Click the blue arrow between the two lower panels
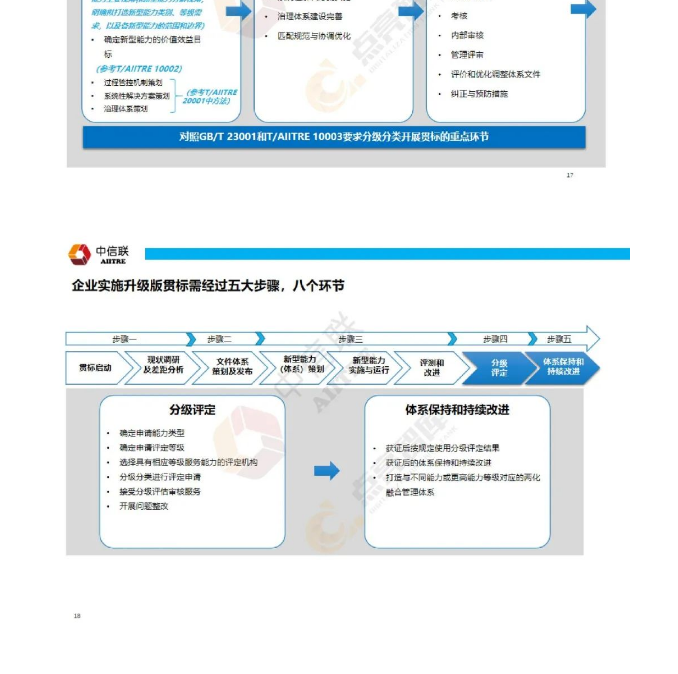This screenshot has width=678, height=674. (x=326, y=471)
